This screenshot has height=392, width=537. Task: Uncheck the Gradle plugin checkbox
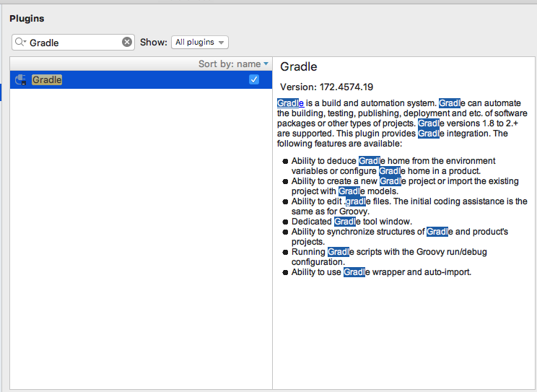point(254,79)
